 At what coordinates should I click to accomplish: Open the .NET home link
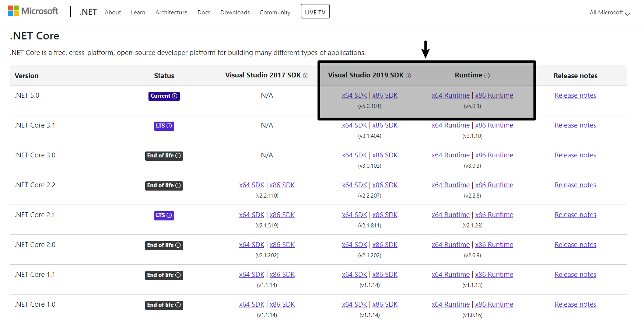[88, 12]
